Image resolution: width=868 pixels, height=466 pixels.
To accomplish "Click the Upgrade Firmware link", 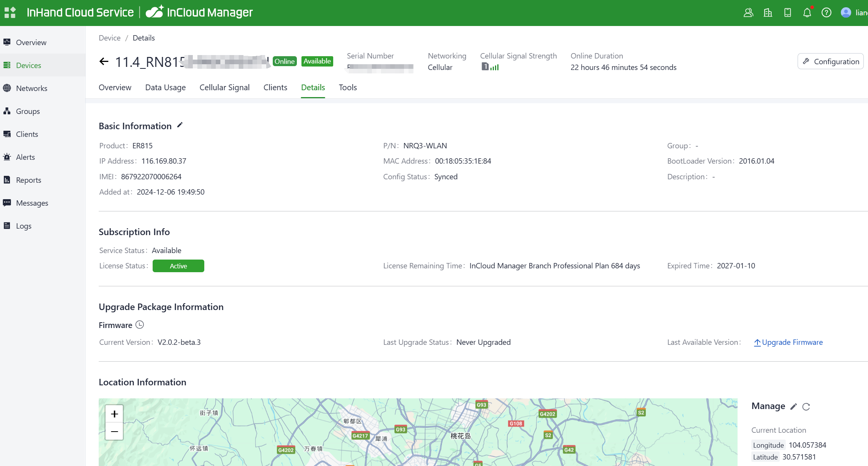I will [x=788, y=343].
